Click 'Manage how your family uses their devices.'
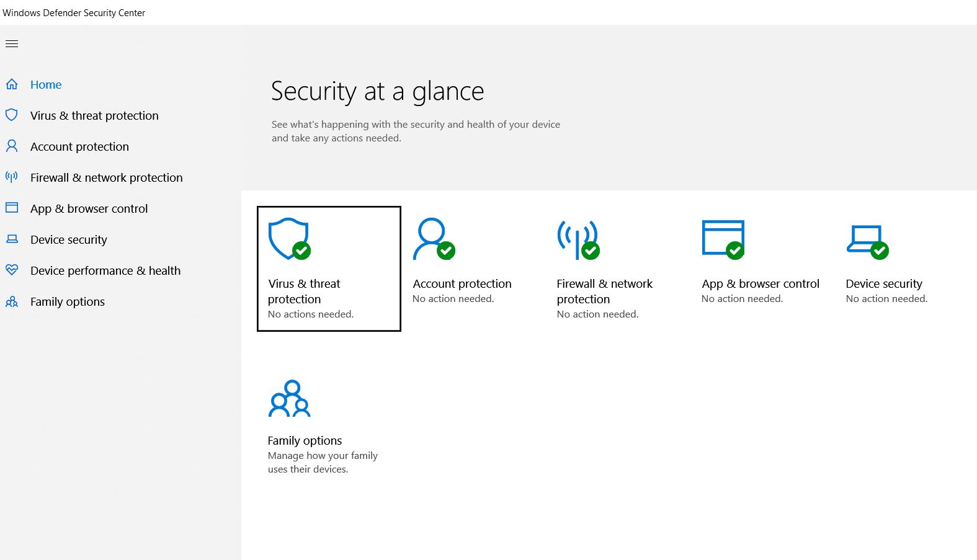This screenshot has width=977, height=560. tap(323, 462)
